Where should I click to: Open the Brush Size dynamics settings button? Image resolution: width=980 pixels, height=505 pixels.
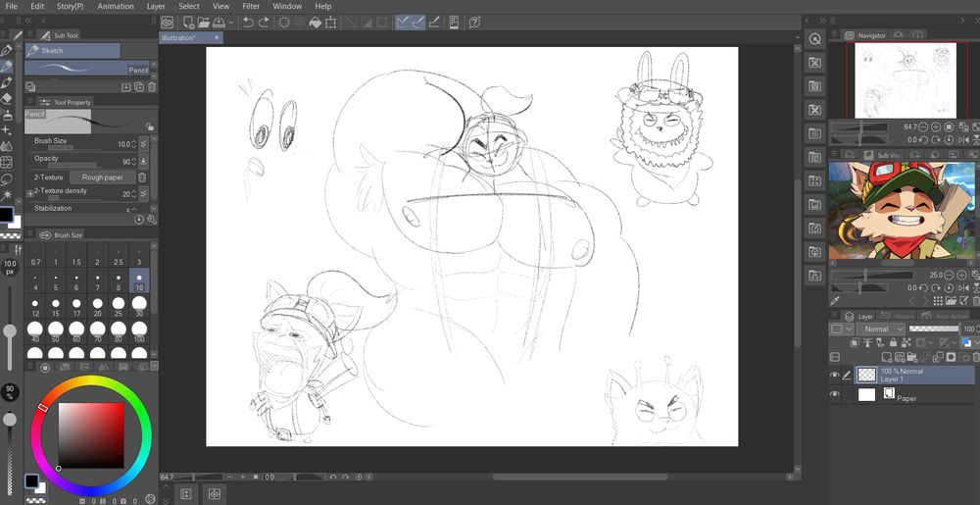(x=143, y=144)
